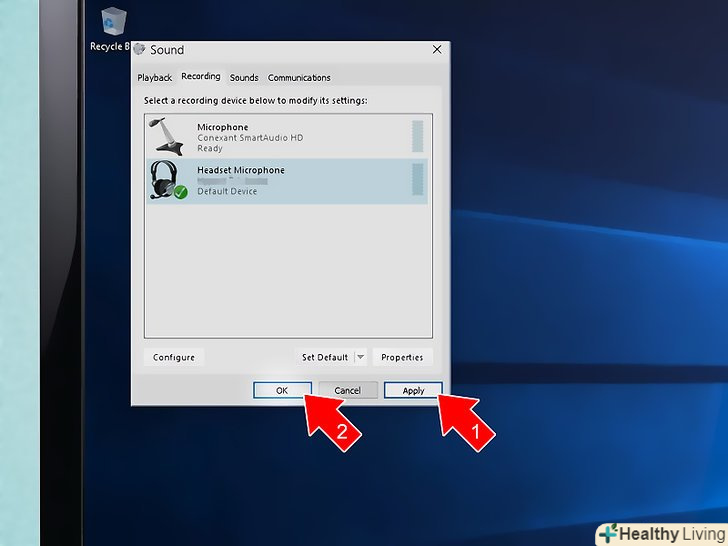The height and width of the screenshot is (546, 728).
Task: Click the Set Default button
Action: (x=325, y=357)
